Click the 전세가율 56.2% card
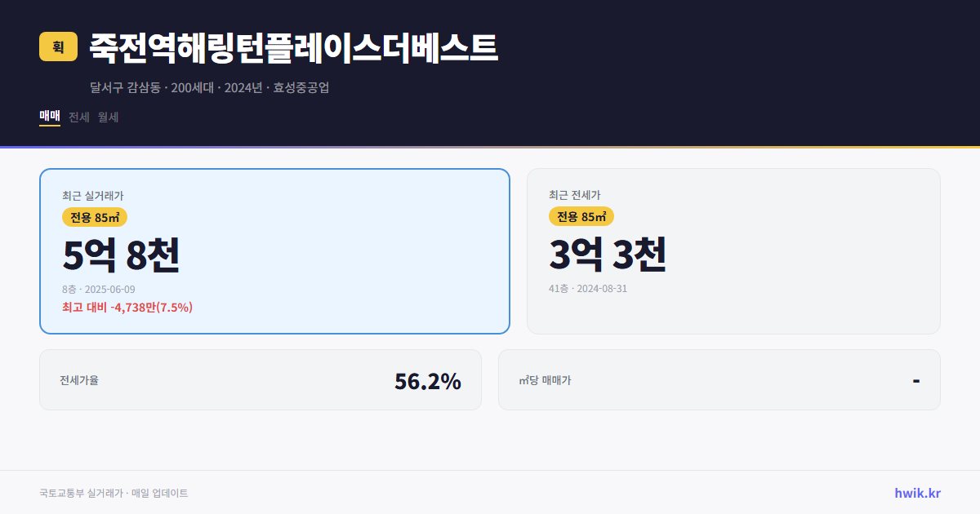Screen dimensions: 980x514 click(261, 379)
